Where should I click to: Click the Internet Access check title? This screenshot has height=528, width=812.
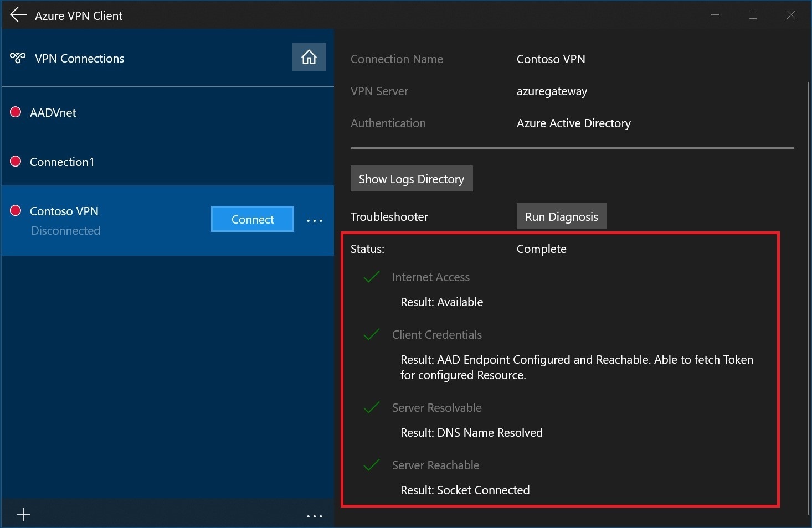[430, 277]
